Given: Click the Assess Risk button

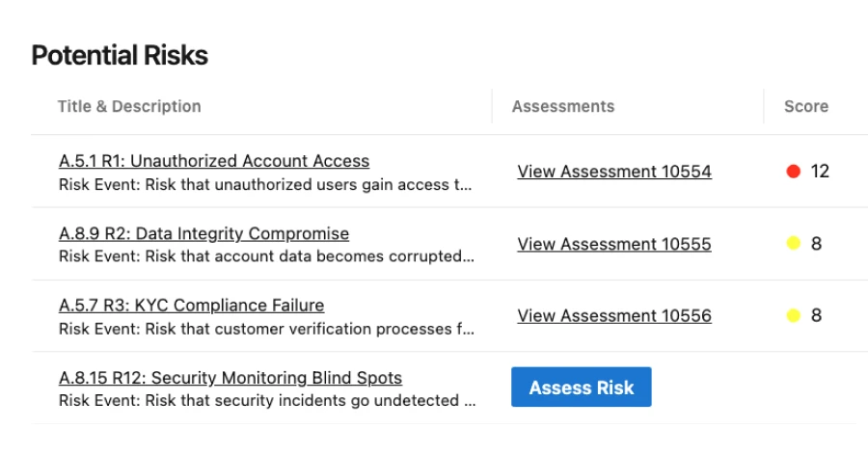Looking at the screenshot, I should [x=581, y=388].
